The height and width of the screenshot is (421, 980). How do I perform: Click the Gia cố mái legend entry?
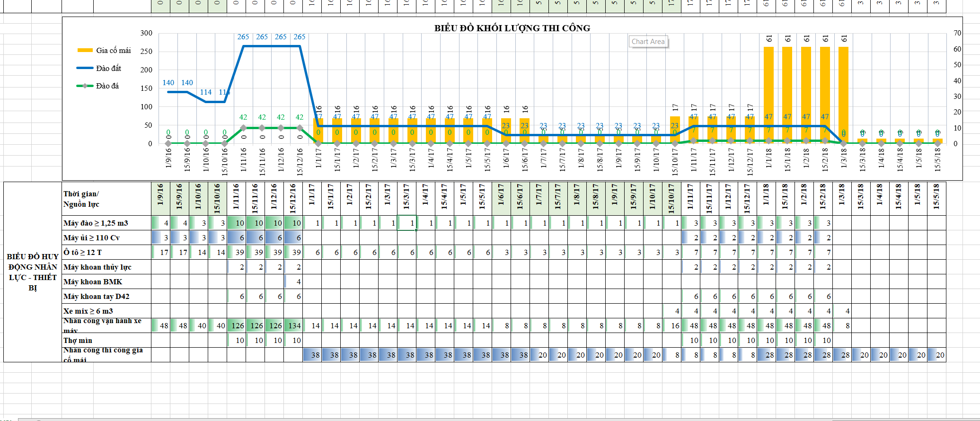point(104,50)
